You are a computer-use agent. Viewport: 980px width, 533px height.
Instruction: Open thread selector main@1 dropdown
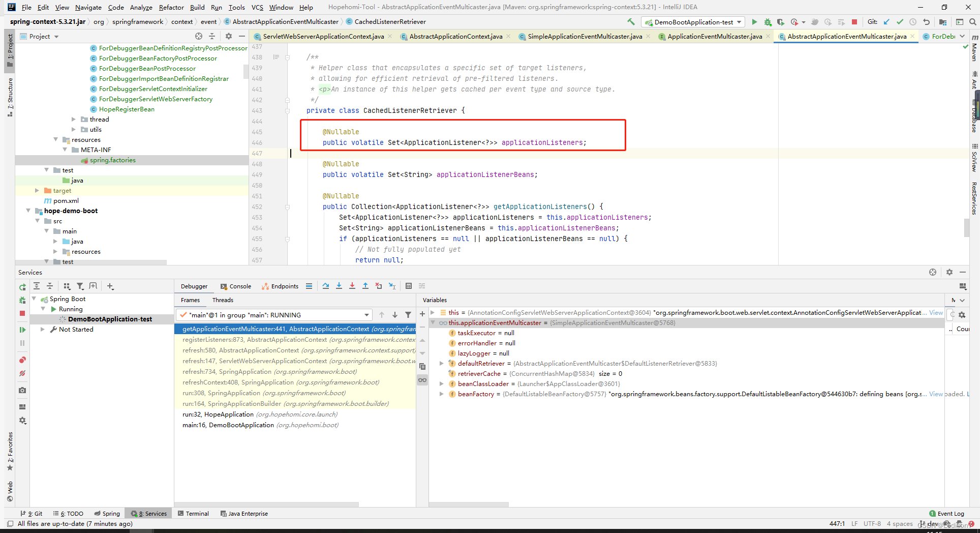click(274, 315)
